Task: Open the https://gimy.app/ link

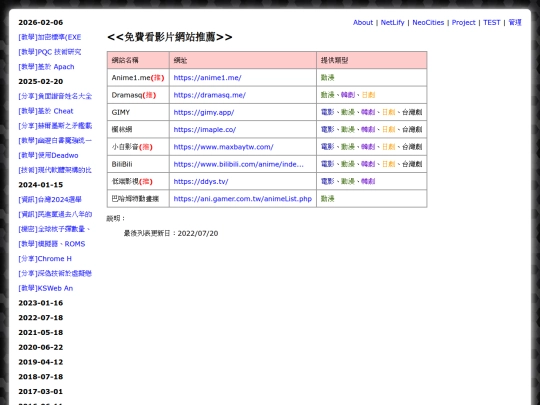Action: tap(204, 112)
